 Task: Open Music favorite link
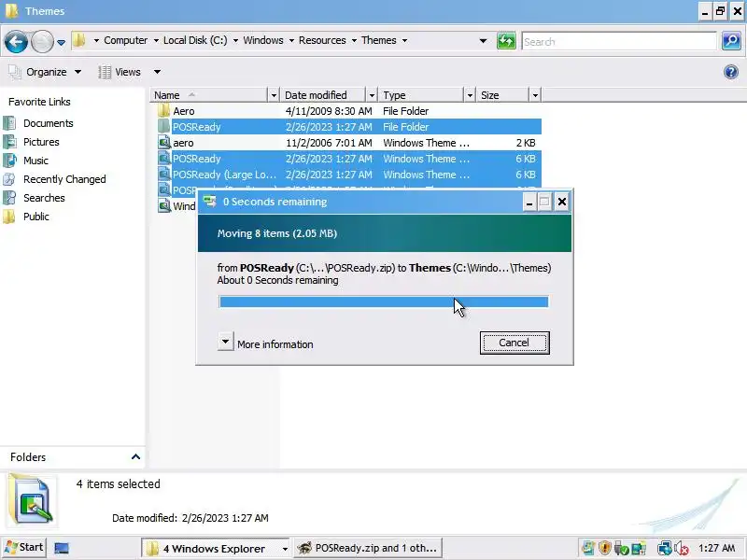pyautogui.click(x=35, y=161)
